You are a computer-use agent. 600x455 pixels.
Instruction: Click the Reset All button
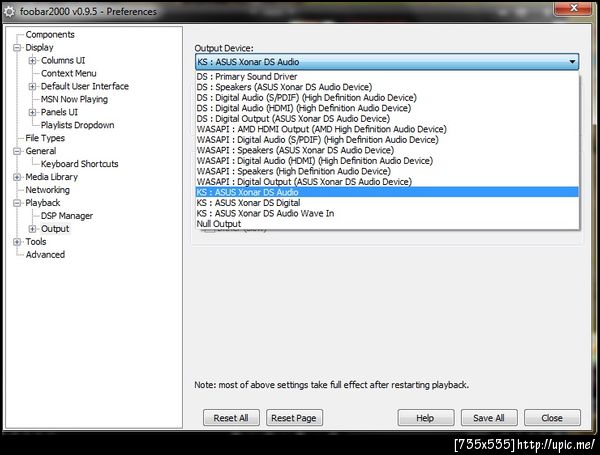click(x=231, y=418)
